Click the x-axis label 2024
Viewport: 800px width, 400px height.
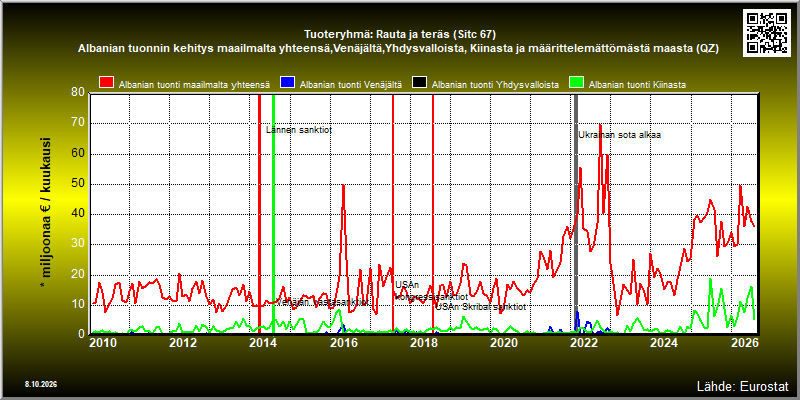[x=664, y=342]
